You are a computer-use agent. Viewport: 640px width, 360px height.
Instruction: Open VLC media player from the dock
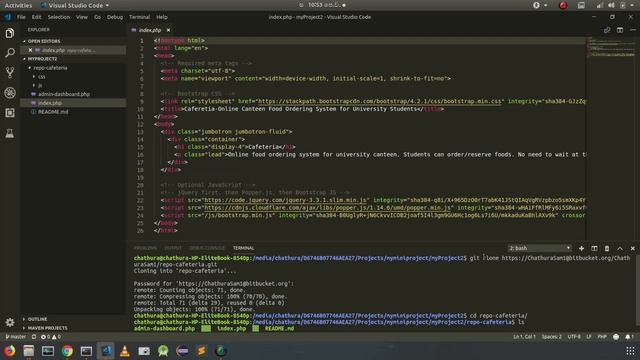[125, 351]
